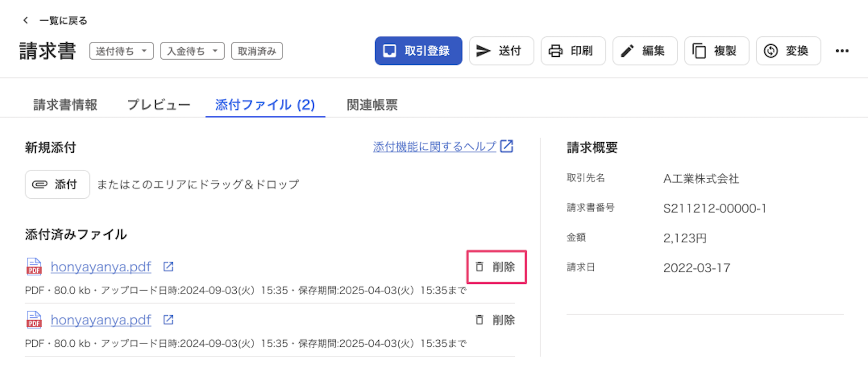Click the 添付 paperclip button

pos(57,184)
